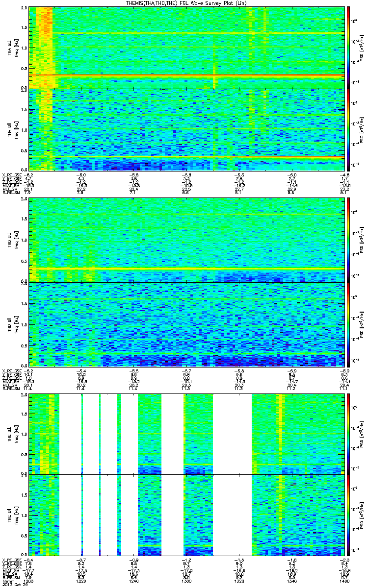
Task: Click the THD BL PSD color bar
Action: (x=349, y=240)
